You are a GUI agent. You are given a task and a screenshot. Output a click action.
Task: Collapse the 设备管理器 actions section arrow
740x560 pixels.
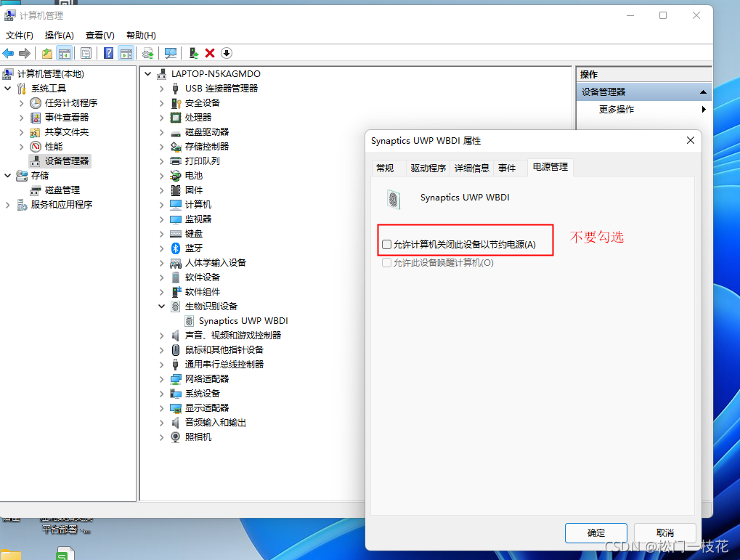pos(703,92)
